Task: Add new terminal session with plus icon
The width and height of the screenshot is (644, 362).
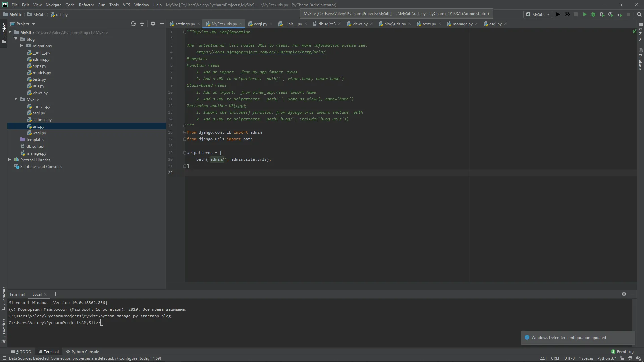Action: 55,294
